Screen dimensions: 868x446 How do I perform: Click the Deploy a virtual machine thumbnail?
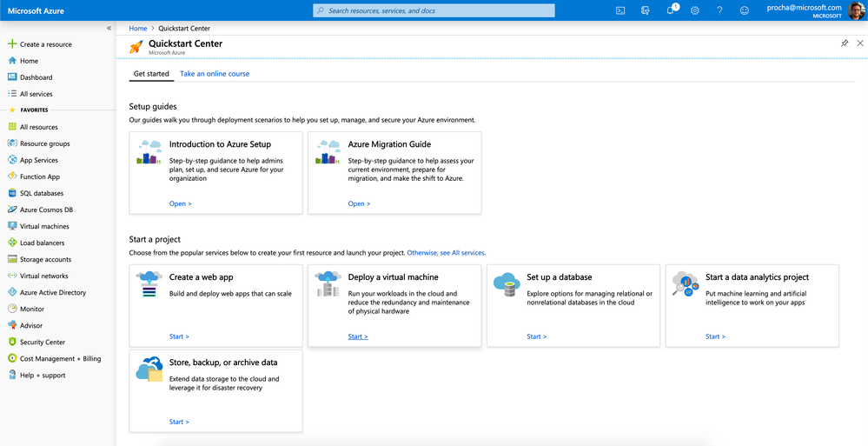point(328,284)
